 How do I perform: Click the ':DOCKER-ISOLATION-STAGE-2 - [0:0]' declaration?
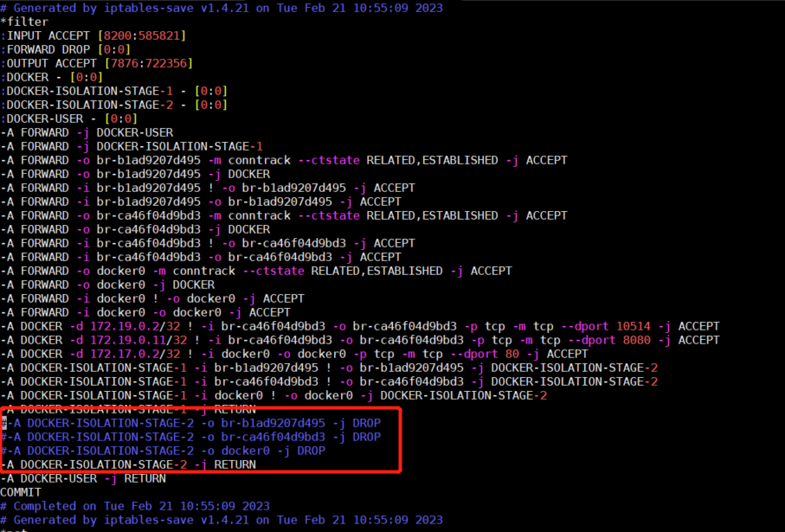click(x=114, y=105)
